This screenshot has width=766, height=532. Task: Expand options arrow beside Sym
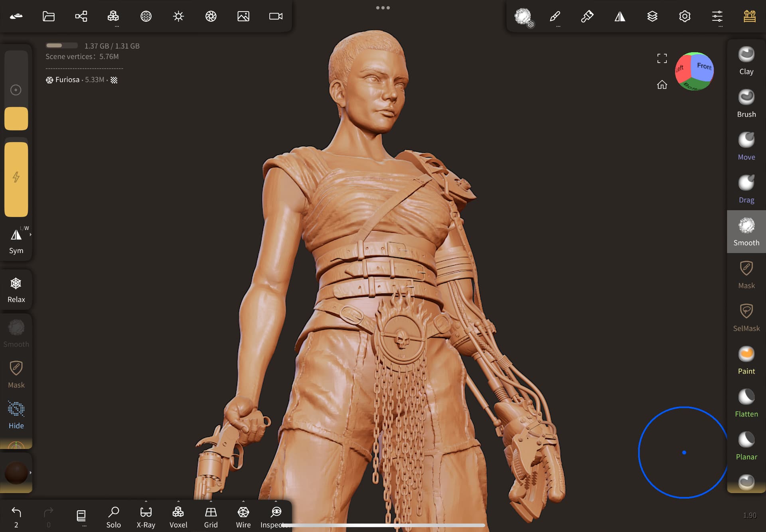(30, 234)
